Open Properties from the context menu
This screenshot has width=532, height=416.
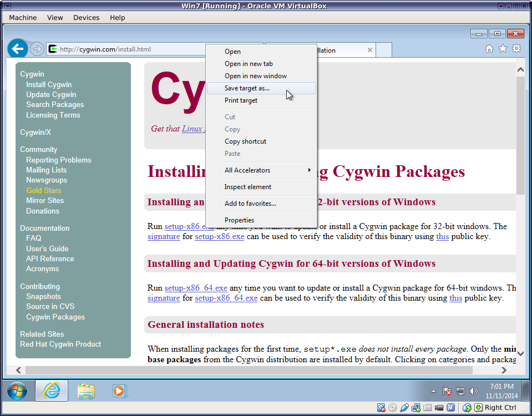tap(261, 220)
